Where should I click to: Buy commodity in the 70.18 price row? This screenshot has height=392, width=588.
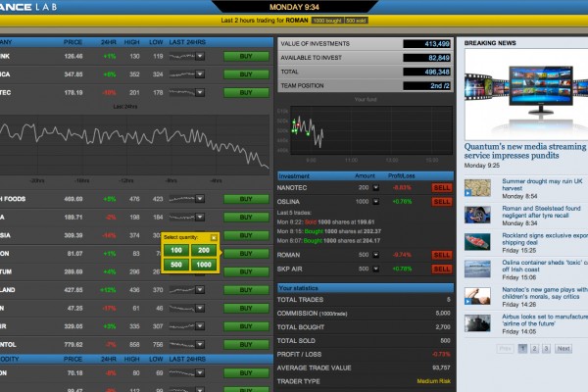coord(246,372)
